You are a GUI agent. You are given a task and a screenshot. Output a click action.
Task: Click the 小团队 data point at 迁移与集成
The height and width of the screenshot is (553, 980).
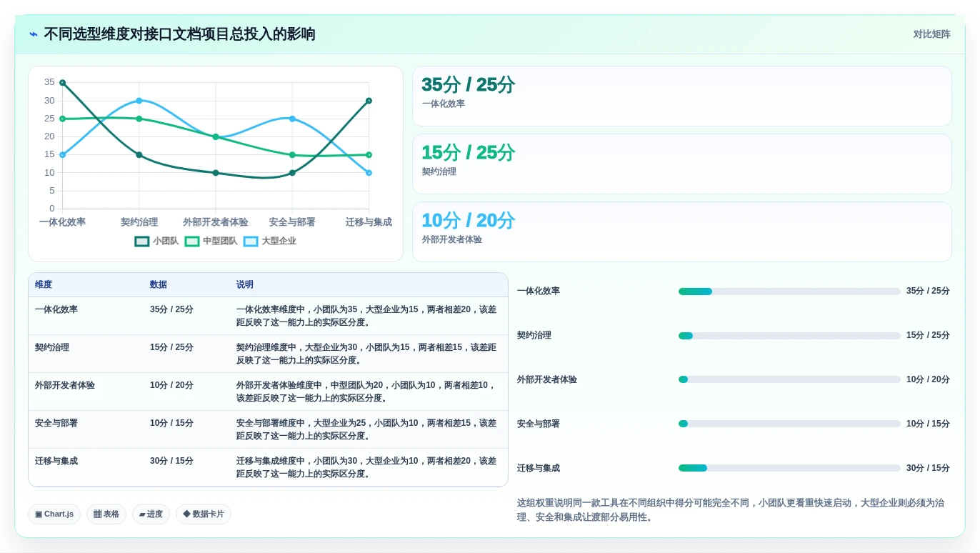coord(369,101)
